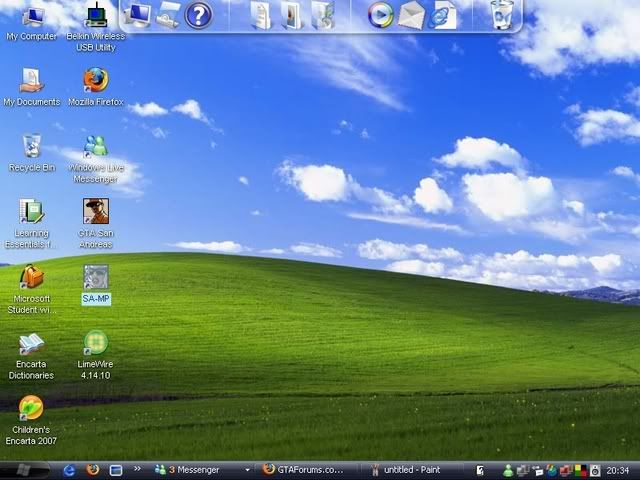Click the yellow, green and red tray icon
This screenshot has height=480, width=640.
pos(581,471)
